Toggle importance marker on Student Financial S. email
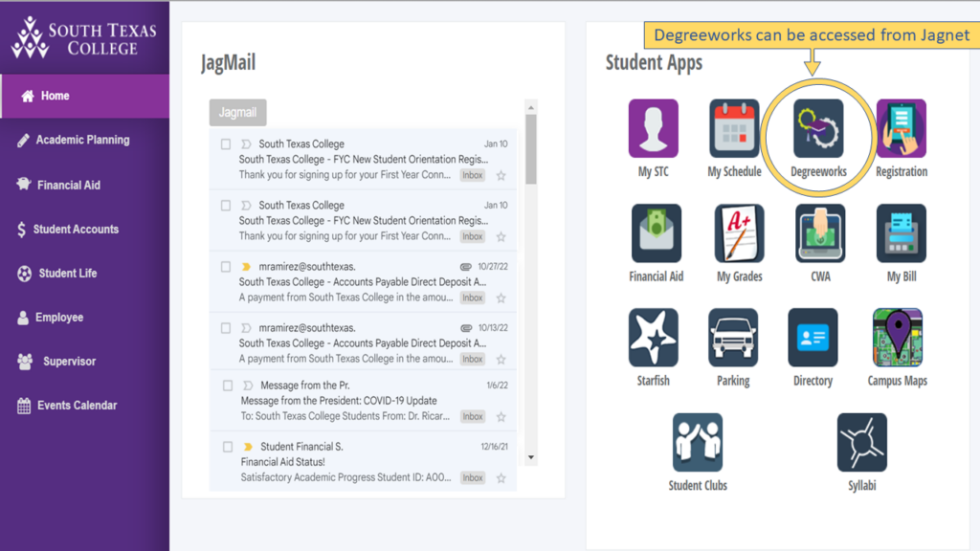980x551 pixels. 248,447
